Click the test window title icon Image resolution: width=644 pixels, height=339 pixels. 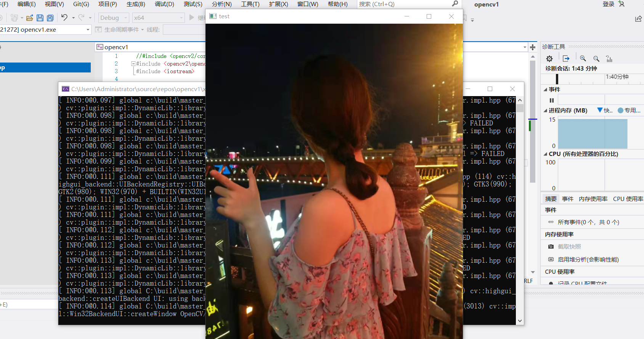pos(213,16)
